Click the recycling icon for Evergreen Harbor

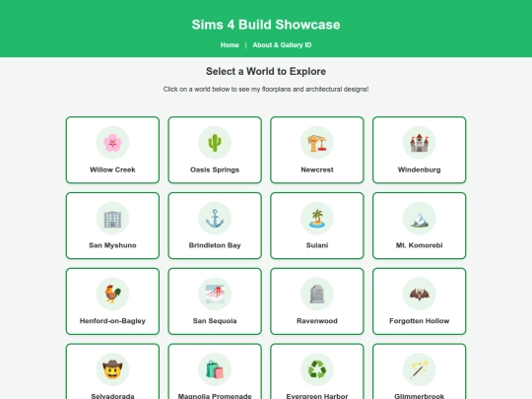[x=317, y=369]
